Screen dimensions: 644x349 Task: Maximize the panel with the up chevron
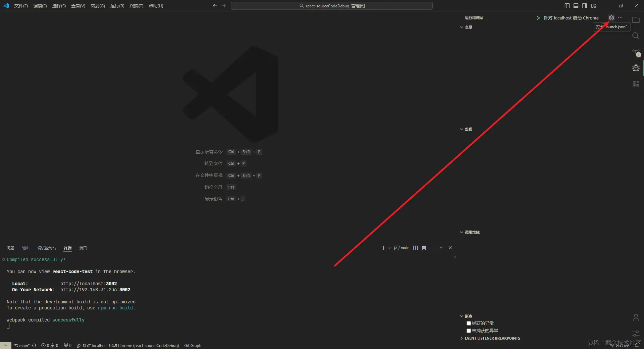[x=441, y=248]
